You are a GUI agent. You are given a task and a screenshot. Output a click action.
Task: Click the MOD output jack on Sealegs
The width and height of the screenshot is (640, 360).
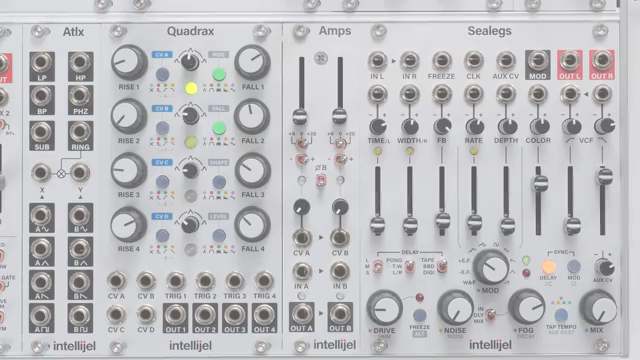pos(538,61)
